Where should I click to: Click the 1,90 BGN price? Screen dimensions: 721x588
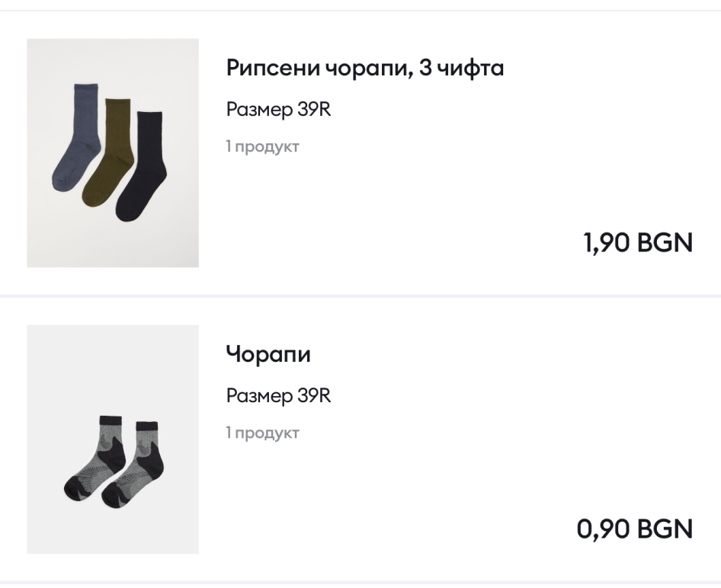tap(638, 243)
